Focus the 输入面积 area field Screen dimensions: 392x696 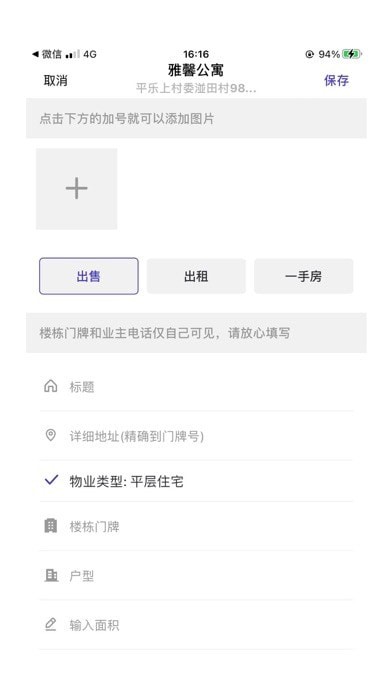[x=196, y=625]
